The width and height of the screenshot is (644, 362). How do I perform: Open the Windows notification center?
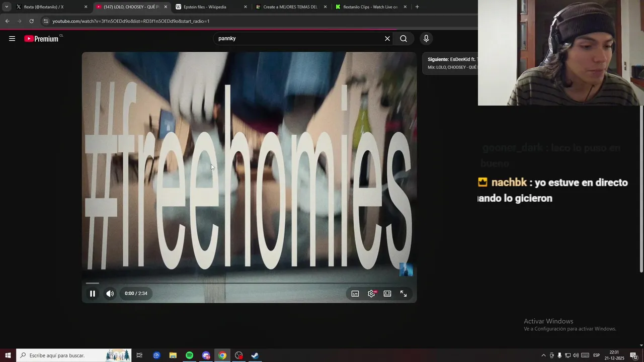tap(634, 355)
